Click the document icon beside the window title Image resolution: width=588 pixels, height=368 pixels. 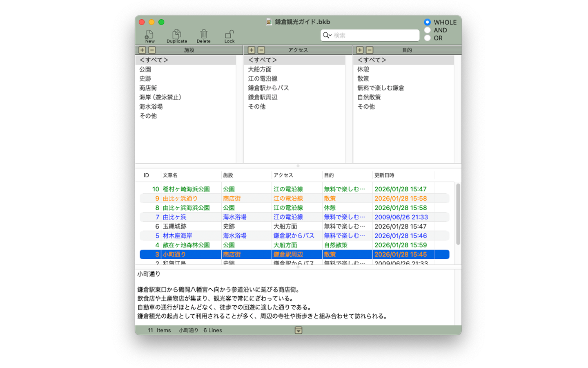pos(269,22)
